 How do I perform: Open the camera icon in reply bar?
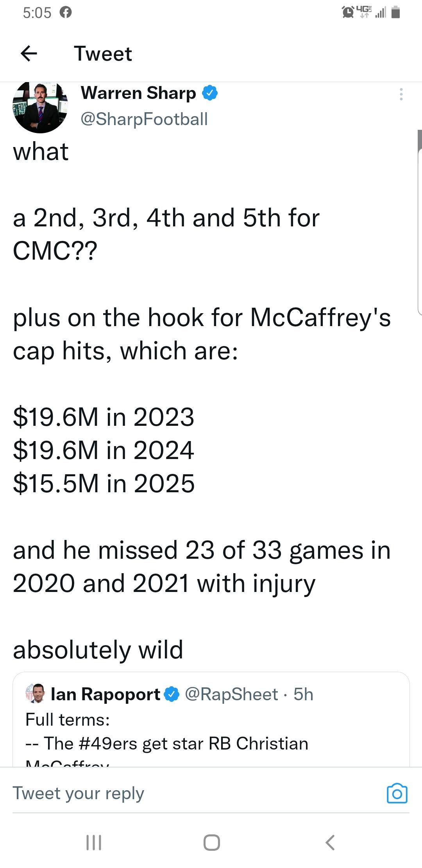tap(397, 793)
